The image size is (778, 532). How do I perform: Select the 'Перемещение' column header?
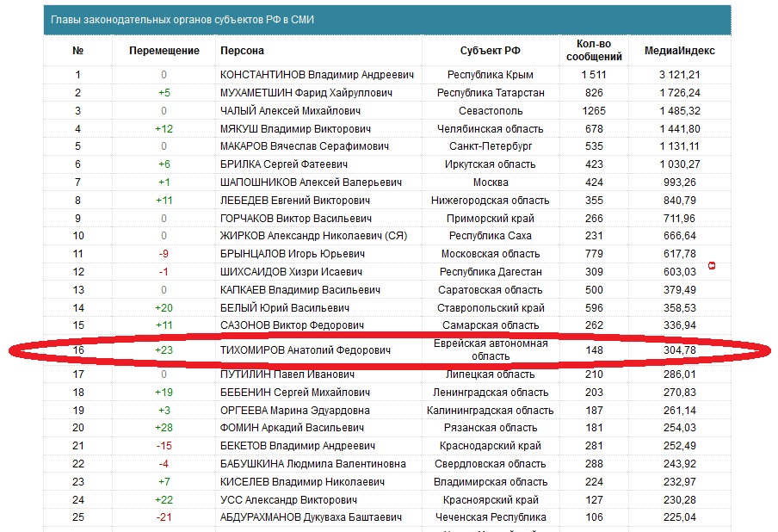[x=164, y=51]
